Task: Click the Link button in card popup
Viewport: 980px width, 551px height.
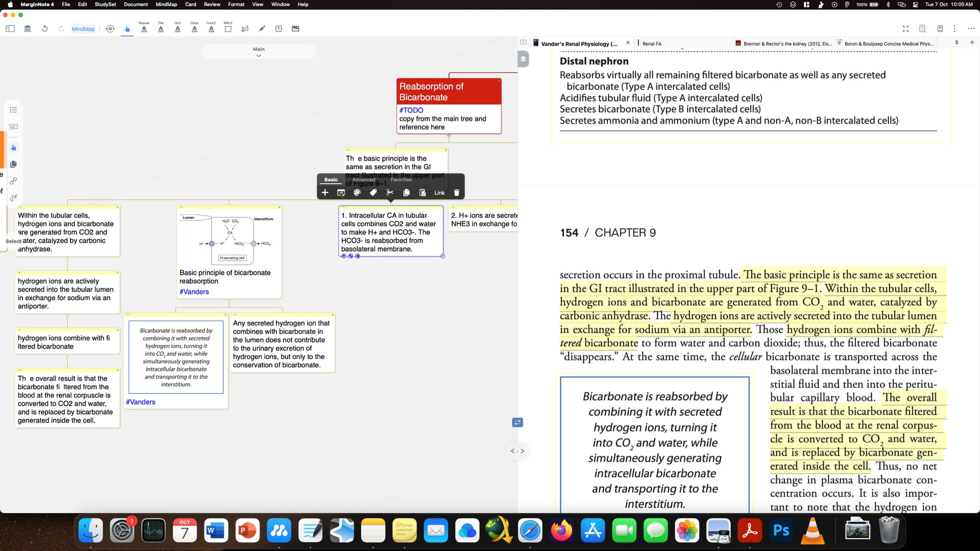Action: pos(439,193)
